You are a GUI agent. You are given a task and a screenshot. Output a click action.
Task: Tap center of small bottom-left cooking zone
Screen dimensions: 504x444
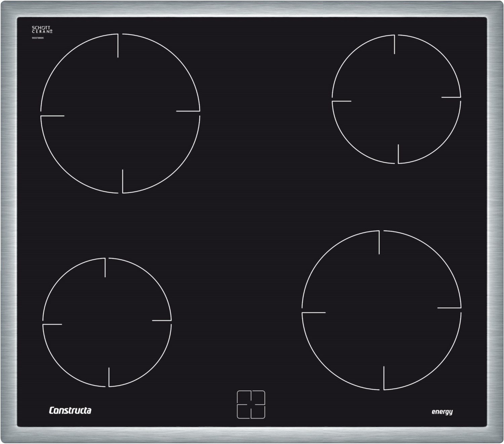[x=107, y=322]
